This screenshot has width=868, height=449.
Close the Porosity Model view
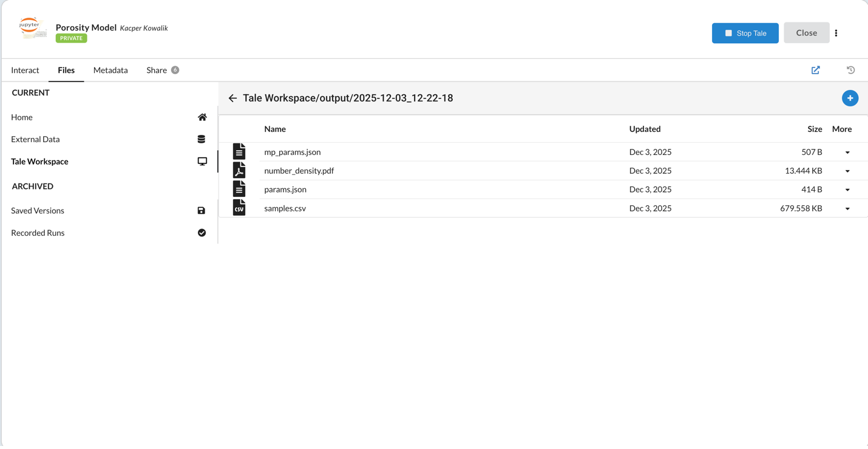(806, 33)
